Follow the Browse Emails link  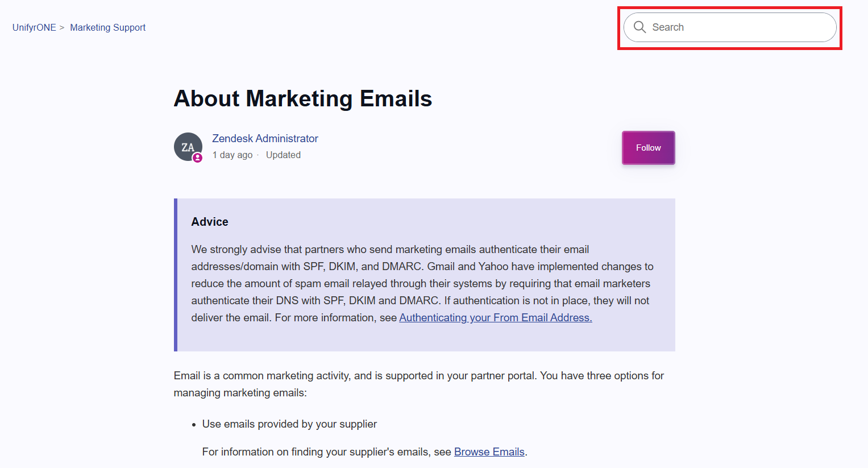tap(489, 452)
